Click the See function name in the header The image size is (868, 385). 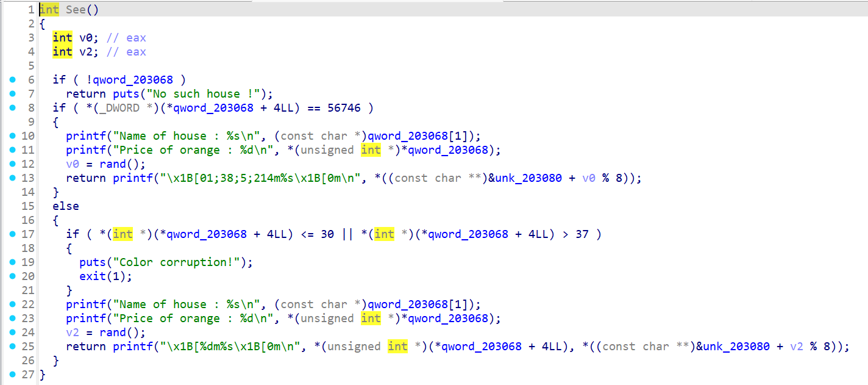pyautogui.click(x=76, y=10)
